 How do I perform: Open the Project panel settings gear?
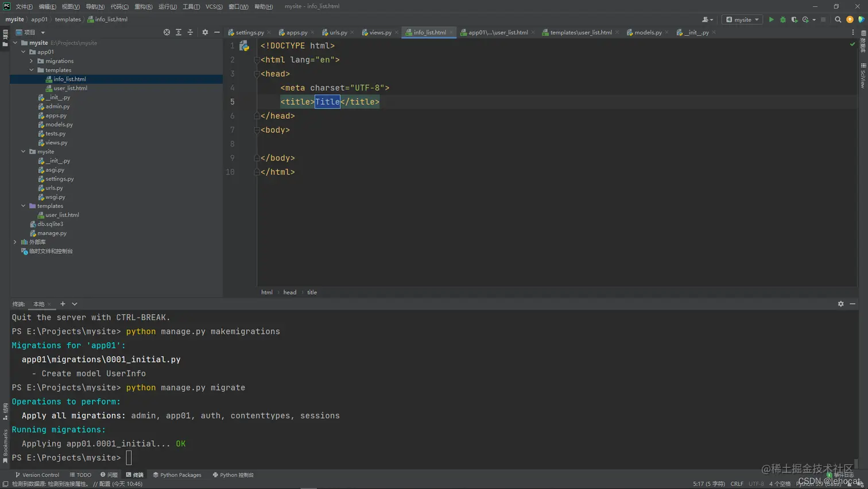205,32
